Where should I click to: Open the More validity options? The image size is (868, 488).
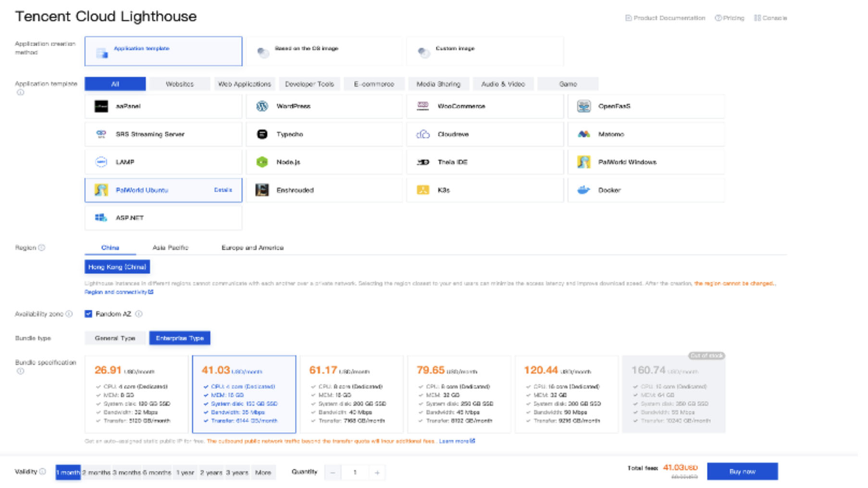263,472
